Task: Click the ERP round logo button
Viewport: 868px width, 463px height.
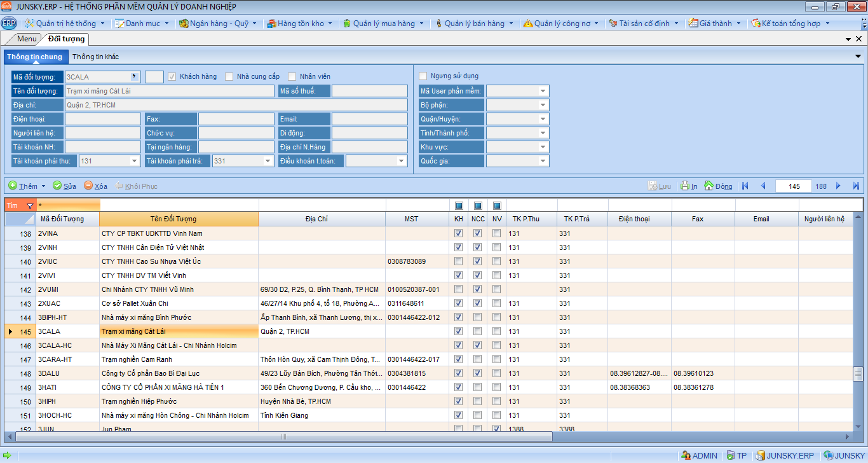Action: pos(9,24)
